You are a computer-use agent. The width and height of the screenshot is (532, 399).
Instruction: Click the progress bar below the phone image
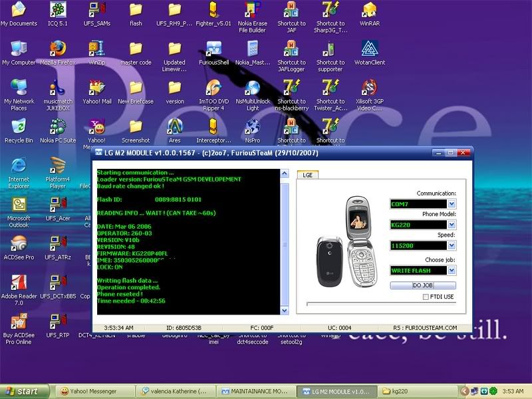pyautogui.click(x=381, y=303)
